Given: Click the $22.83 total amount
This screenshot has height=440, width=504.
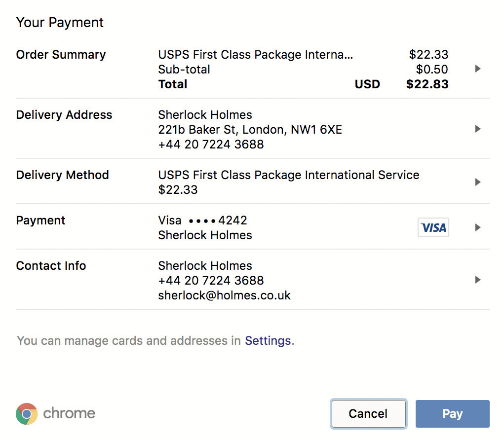Looking at the screenshot, I should click(x=427, y=84).
